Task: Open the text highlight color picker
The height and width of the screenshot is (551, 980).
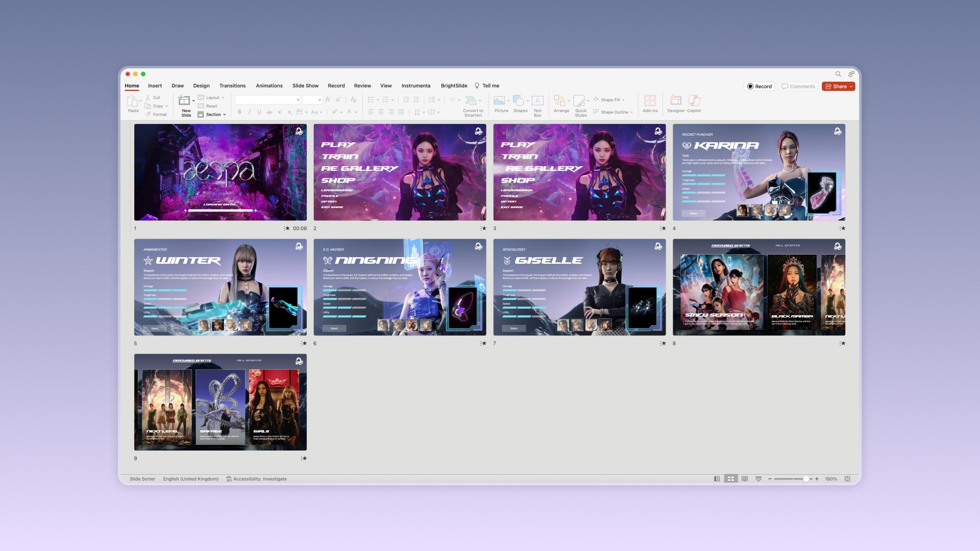Action: tap(337, 112)
